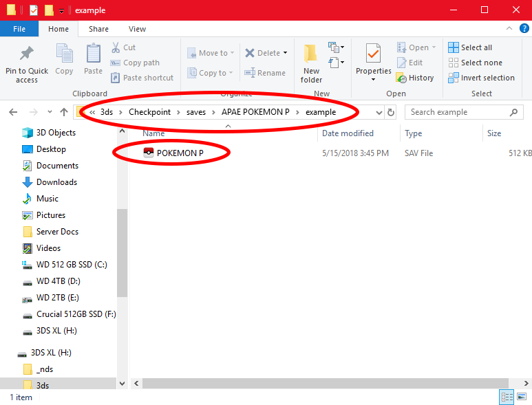Click Pin to Quick access icon
The image size is (532, 405).
(x=27, y=54)
